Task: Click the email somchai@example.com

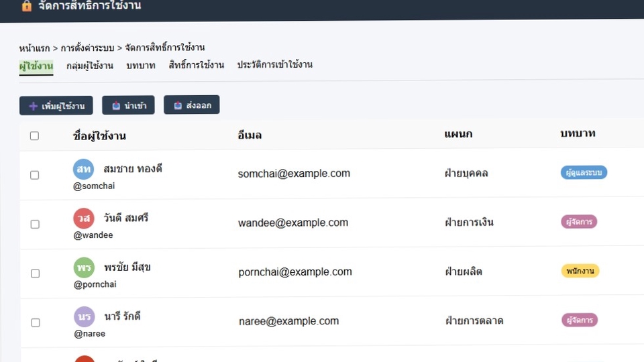Action: [x=294, y=174]
